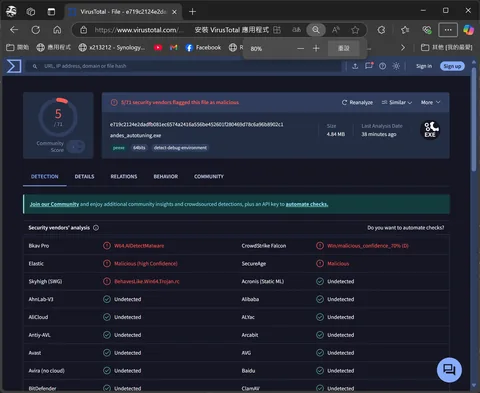Open the Copilot icon in Edge toolbar

click(469, 30)
